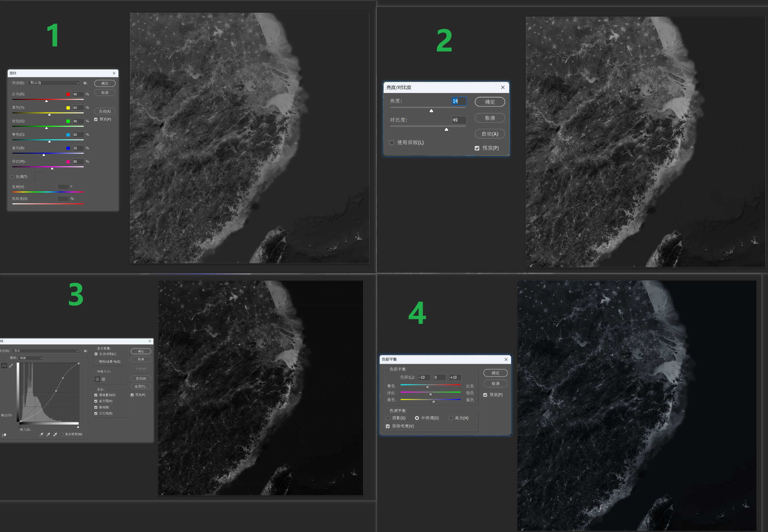Choose the detailed 10x10 grid size icon
The height and width of the screenshot is (532, 768).
103,379
